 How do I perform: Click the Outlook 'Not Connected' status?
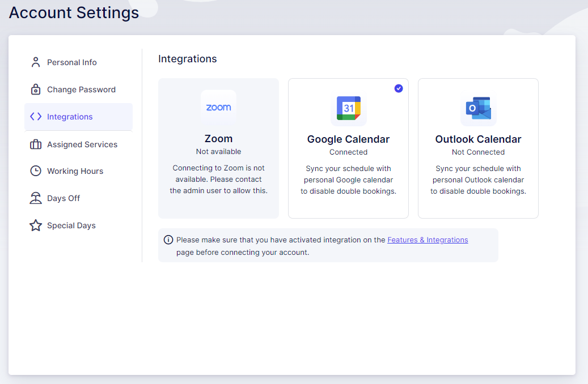(478, 152)
